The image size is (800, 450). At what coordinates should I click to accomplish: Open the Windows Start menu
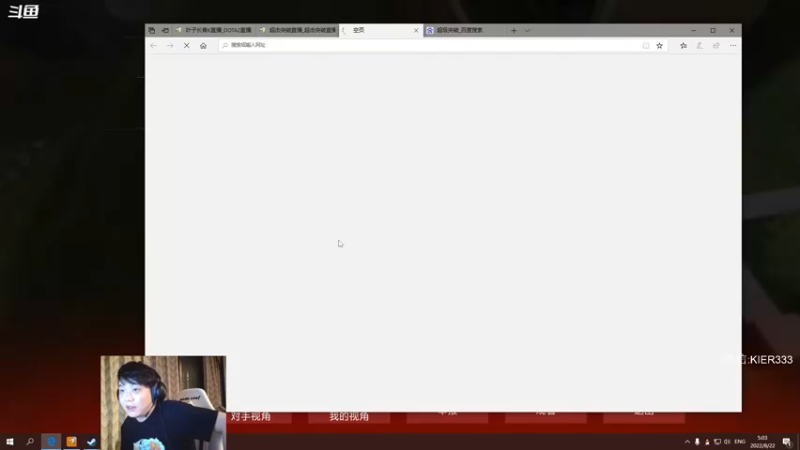click(10, 442)
